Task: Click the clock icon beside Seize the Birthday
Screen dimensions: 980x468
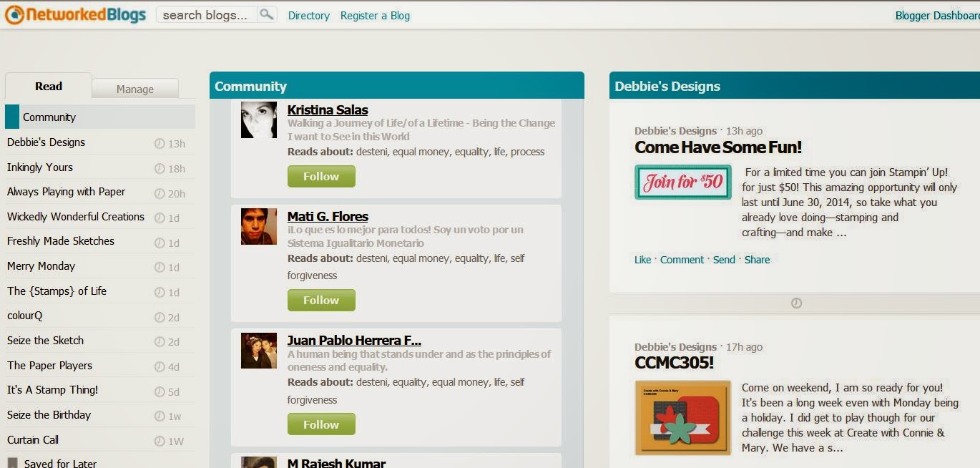Action: tap(160, 416)
